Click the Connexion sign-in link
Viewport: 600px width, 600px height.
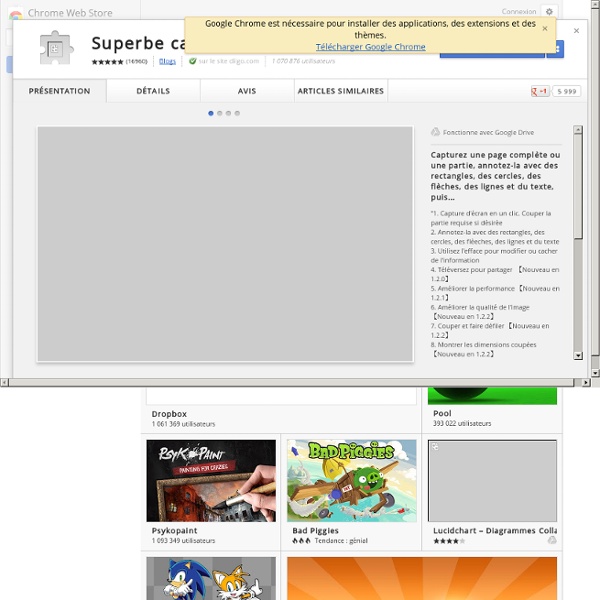pos(519,11)
